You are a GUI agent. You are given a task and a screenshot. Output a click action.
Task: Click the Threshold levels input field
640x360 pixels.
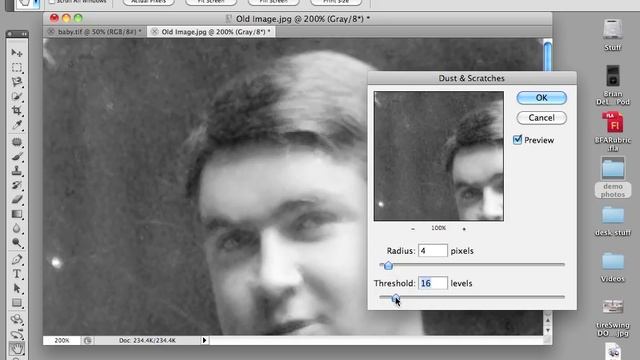pos(433,283)
